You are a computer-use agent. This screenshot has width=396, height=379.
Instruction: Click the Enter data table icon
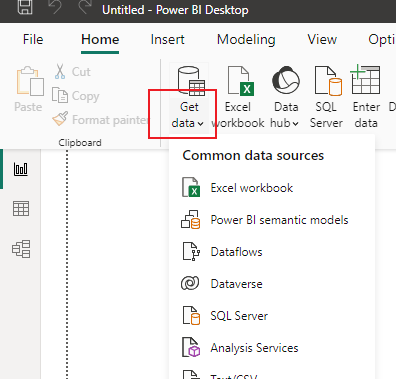(365, 79)
